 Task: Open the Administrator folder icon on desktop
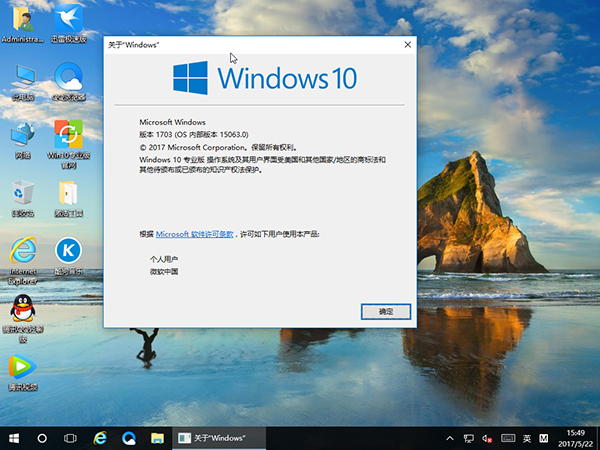click(22, 20)
